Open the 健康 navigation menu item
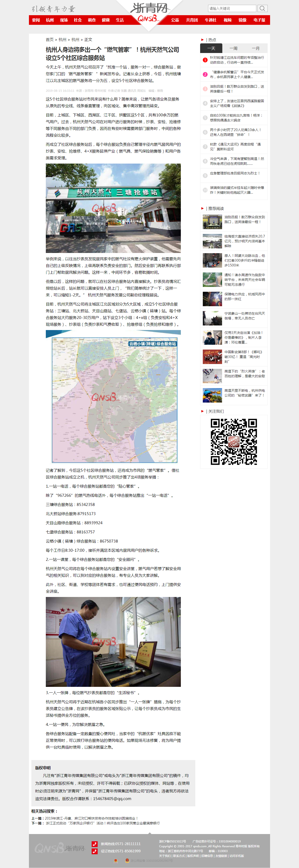This screenshot has width=299, height=868. point(106,20)
